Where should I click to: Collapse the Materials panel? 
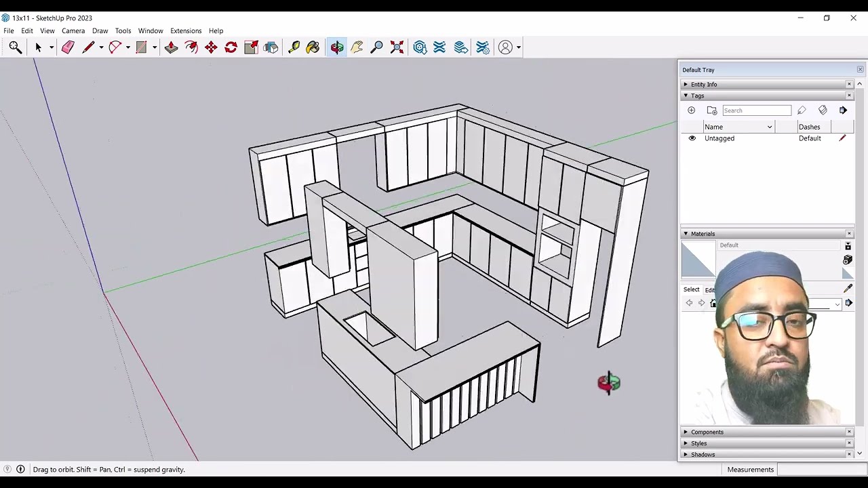click(686, 234)
